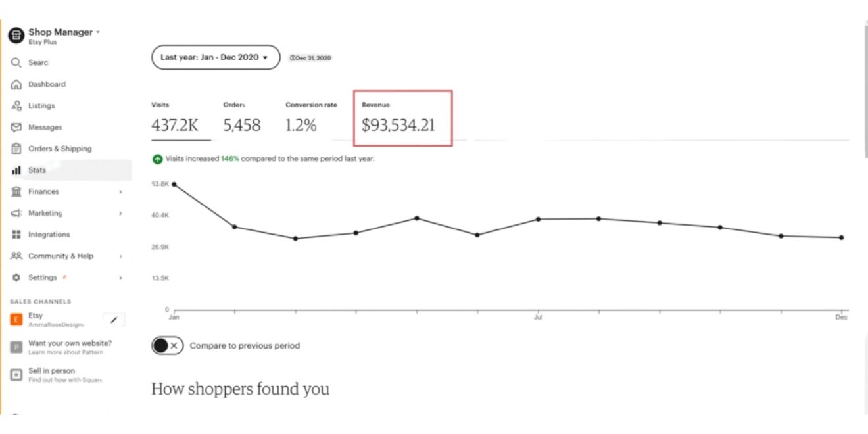Open the Last year date range dropdown
868x434 pixels.
pos(215,57)
